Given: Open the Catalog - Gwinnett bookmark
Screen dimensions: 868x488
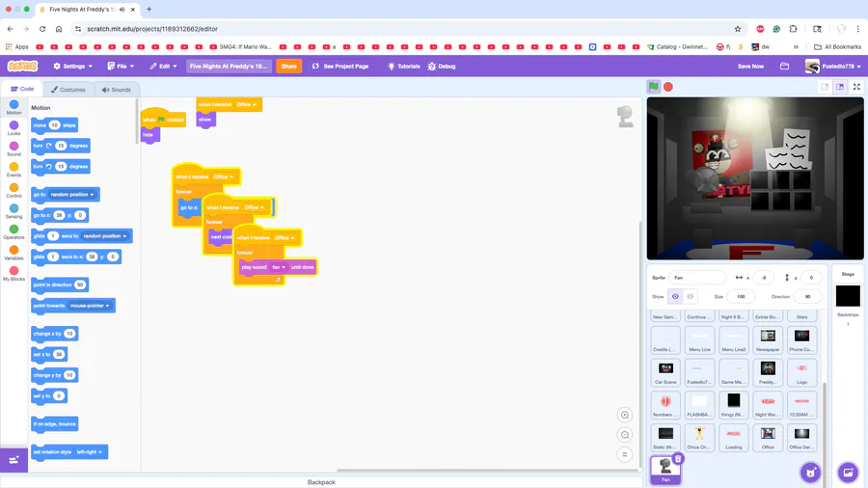Looking at the screenshot, I should coord(676,47).
